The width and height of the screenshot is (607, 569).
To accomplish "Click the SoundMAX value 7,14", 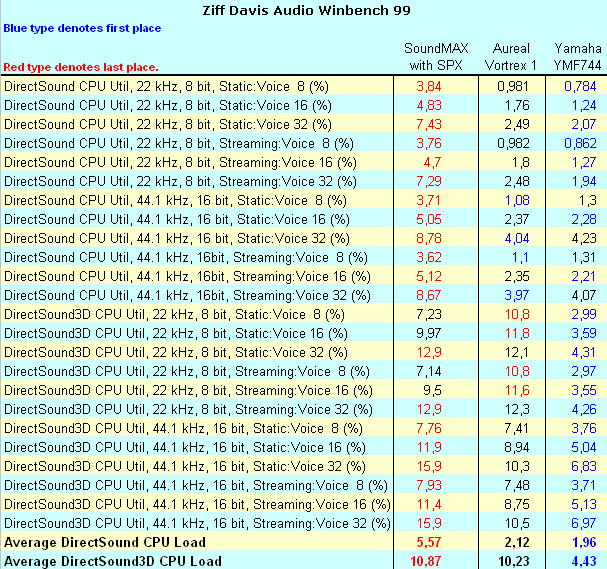I will [429, 371].
